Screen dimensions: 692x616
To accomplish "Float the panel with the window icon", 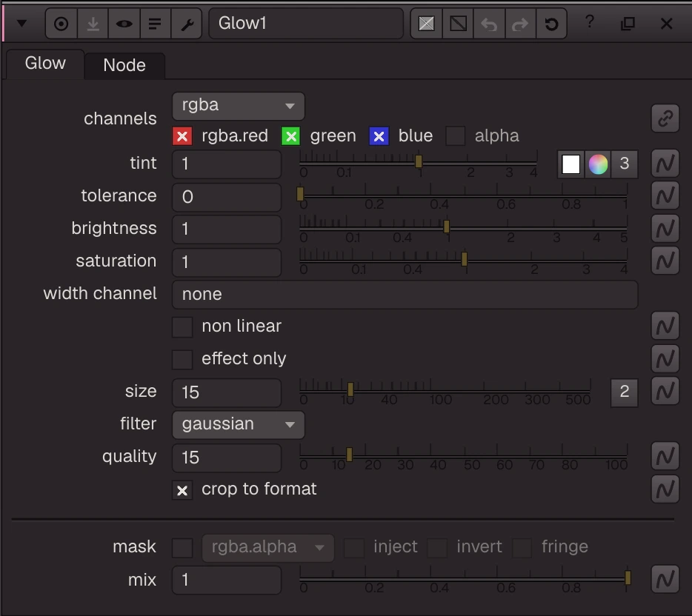I will point(628,24).
